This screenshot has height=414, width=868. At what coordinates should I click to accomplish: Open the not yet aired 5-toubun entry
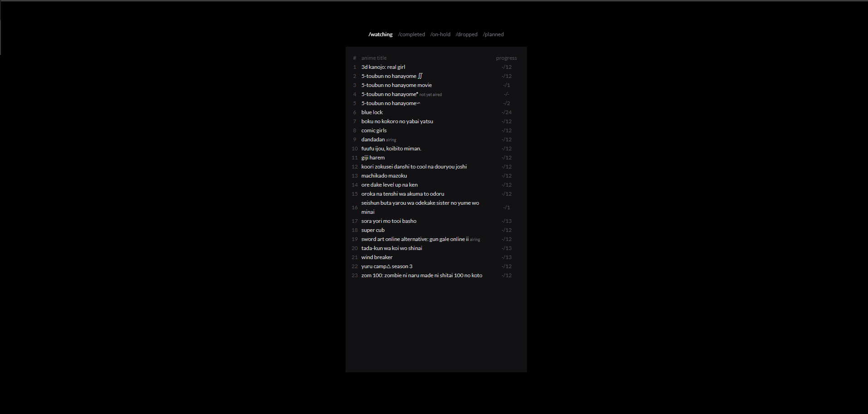click(390, 94)
